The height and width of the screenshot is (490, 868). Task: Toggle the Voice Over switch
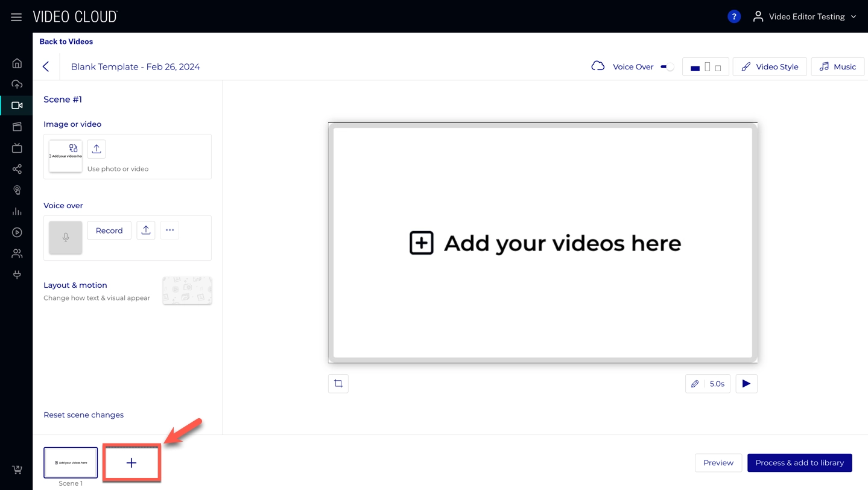667,67
